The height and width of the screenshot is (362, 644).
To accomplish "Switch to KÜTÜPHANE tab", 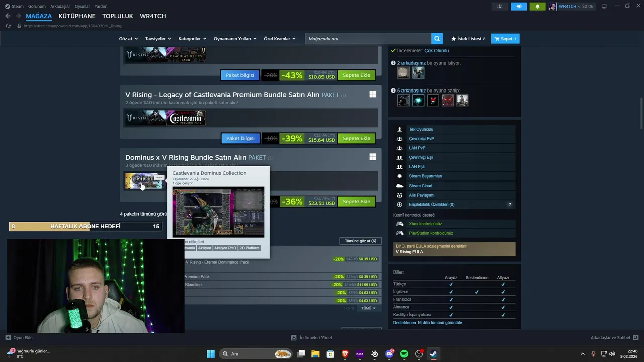I will (x=77, y=16).
